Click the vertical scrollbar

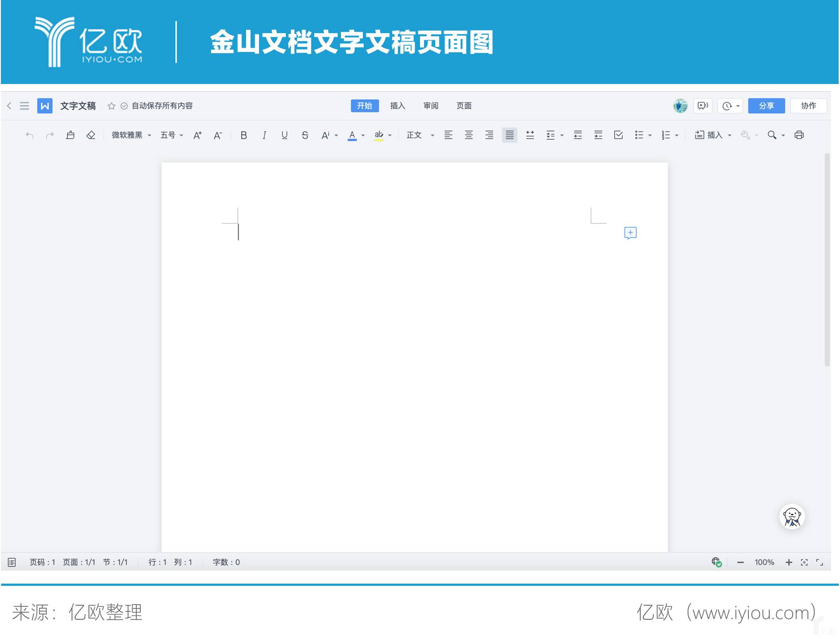coord(827,260)
